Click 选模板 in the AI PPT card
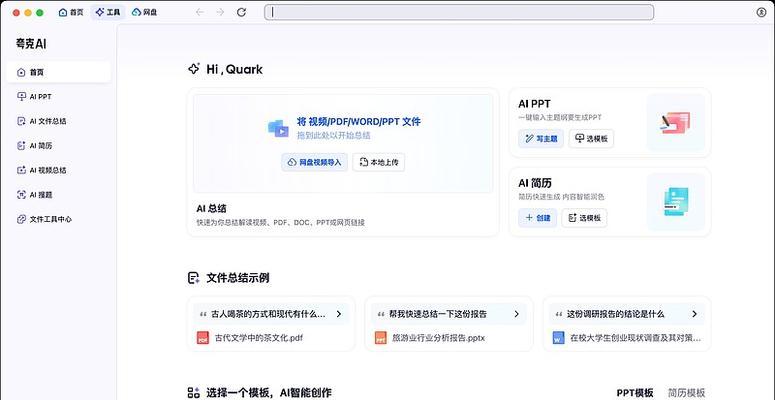The width and height of the screenshot is (775, 400). pos(591,139)
